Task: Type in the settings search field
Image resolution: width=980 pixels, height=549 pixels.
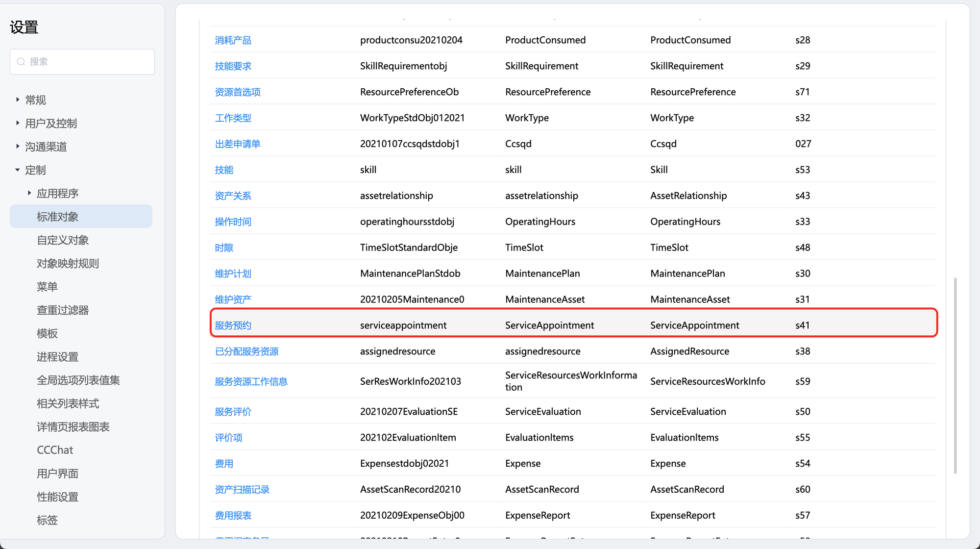Action: [88, 62]
